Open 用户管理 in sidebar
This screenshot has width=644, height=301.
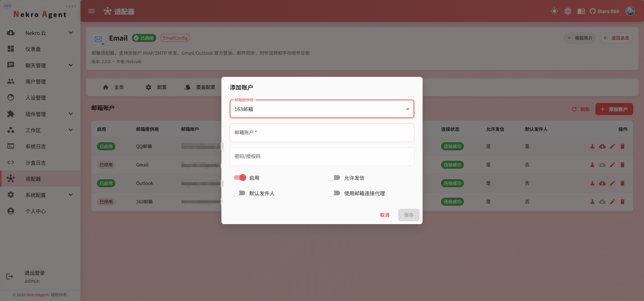[x=40, y=82]
